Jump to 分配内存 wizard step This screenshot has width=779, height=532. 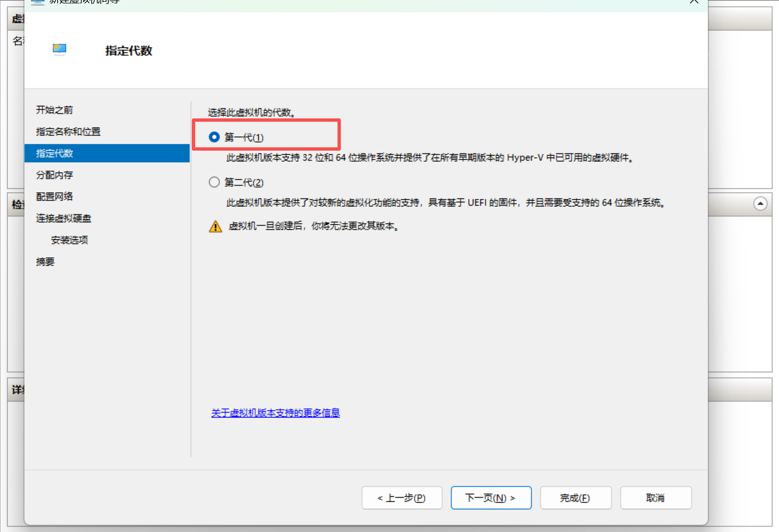(x=54, y=175)
